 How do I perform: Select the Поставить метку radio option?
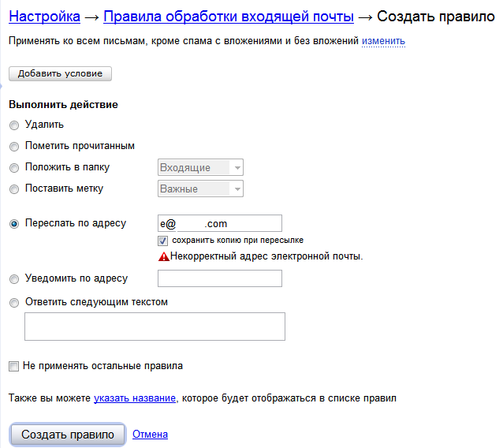[x=14, y=189]
